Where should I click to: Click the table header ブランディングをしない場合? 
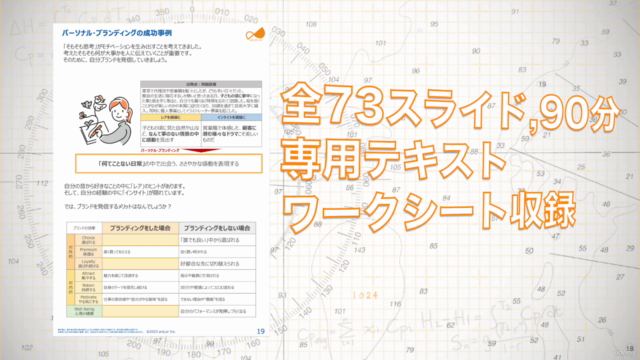217,228
